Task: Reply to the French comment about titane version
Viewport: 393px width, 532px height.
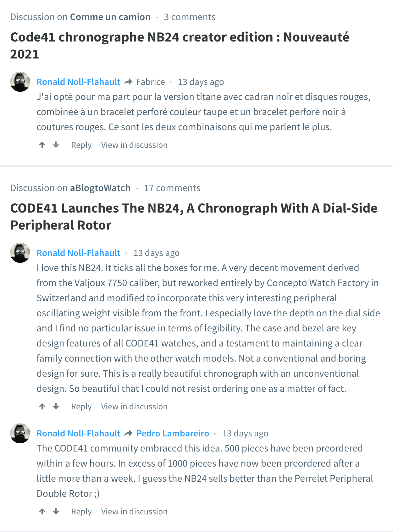Action: (x=81, y=145)
